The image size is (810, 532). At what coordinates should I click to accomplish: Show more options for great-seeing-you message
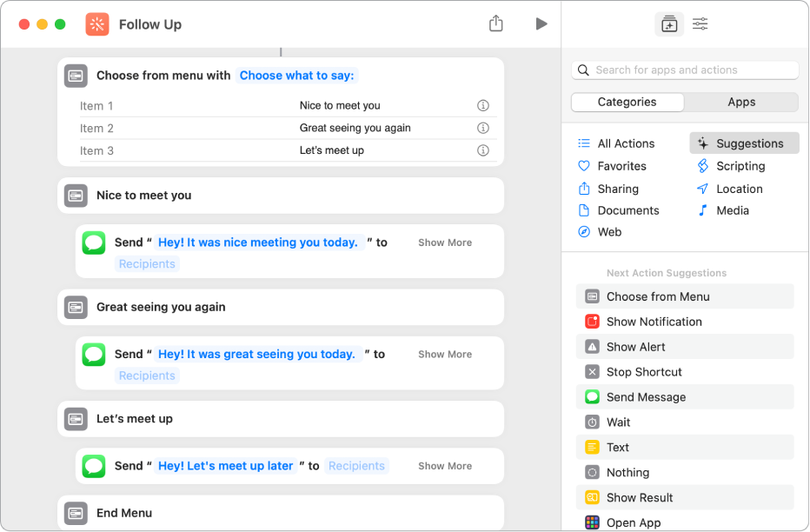(x=444, y=354)
